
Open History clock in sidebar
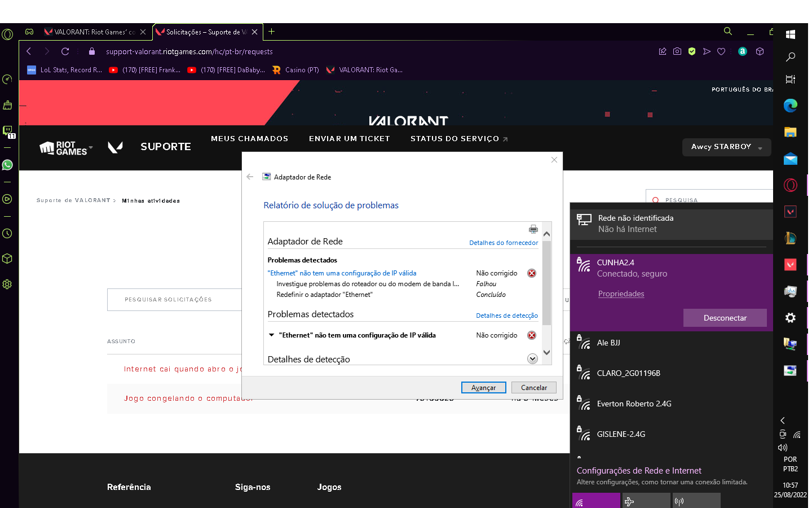click(7, 233)
